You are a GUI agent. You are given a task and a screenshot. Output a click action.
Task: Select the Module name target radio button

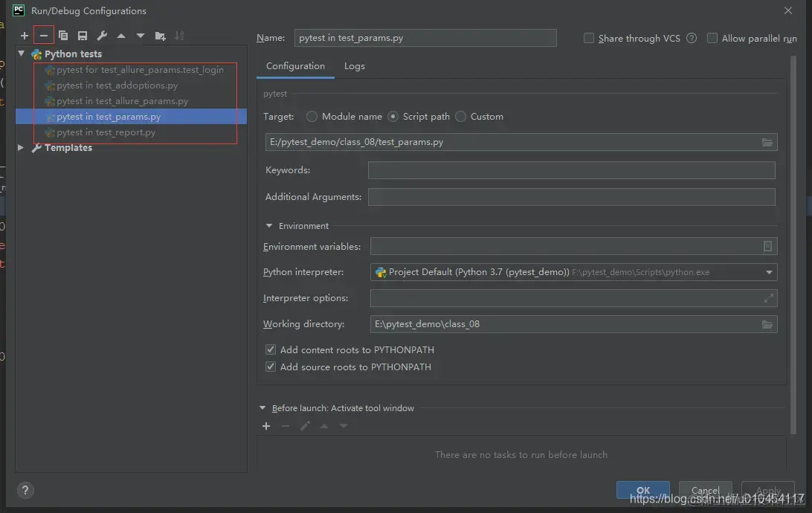312,117
